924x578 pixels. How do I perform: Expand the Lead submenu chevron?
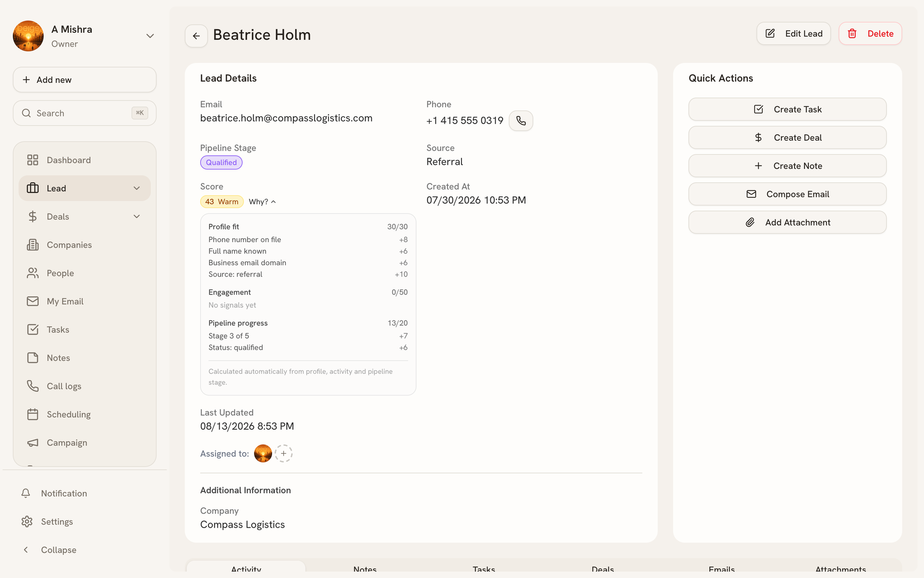coord(137,189)
